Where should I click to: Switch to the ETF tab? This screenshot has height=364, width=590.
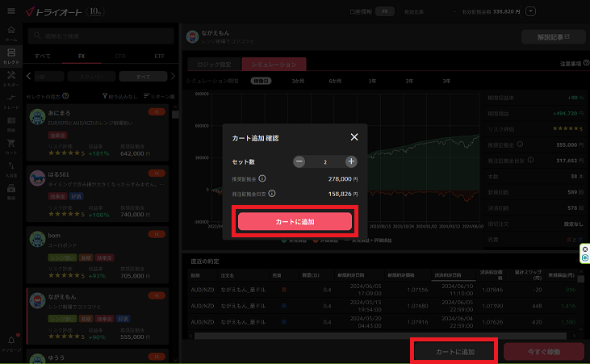point(159,56)
